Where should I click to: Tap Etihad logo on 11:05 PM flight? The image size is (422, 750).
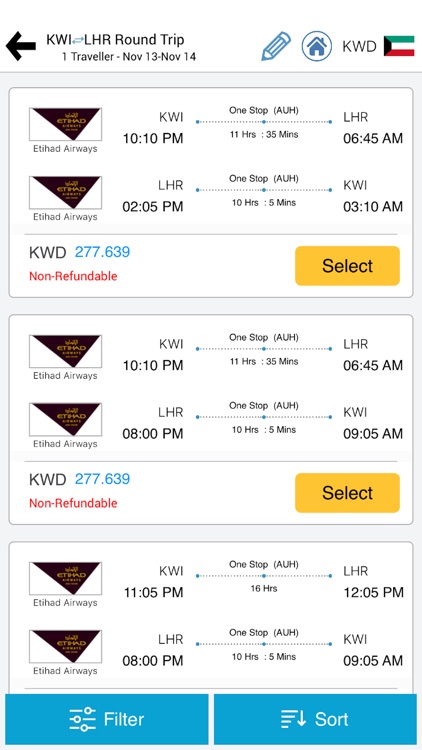[x=65, y=578]
